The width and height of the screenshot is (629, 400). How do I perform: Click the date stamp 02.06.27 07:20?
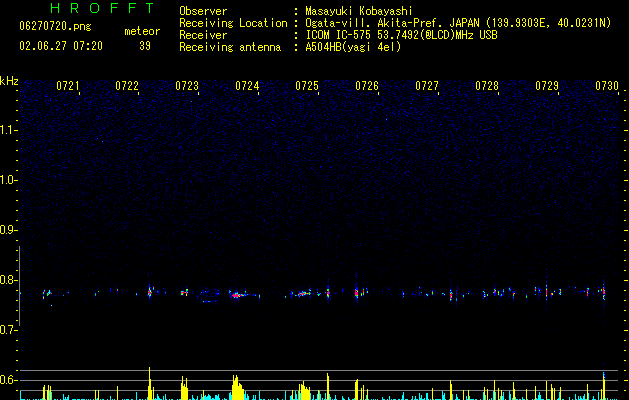click(x=61, y=46)
